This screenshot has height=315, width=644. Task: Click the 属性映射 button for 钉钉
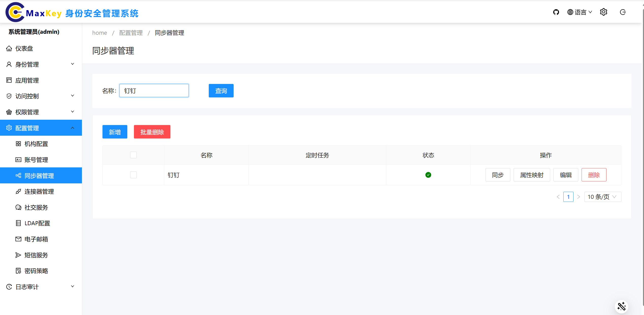(532, 175)
